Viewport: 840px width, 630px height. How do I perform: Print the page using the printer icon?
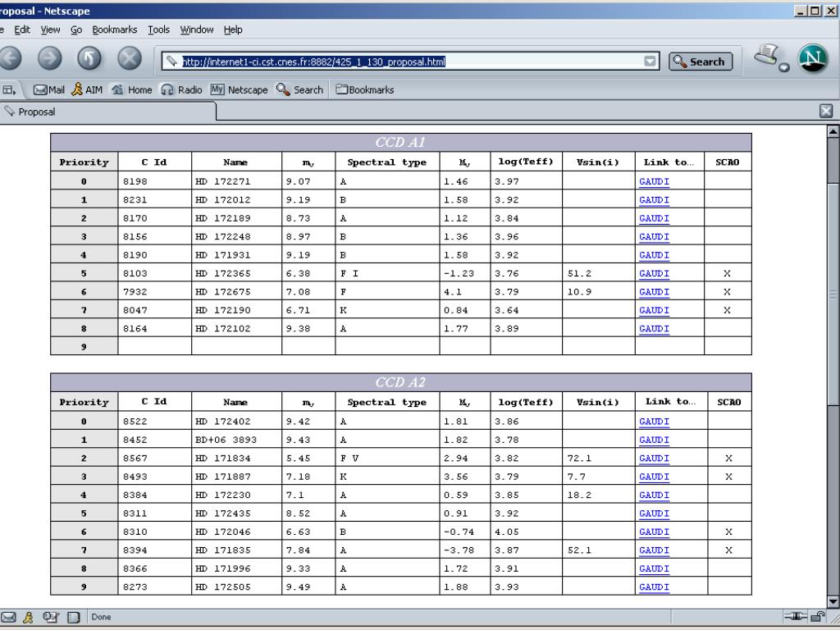pyautogui.click(x=767, y=55)
